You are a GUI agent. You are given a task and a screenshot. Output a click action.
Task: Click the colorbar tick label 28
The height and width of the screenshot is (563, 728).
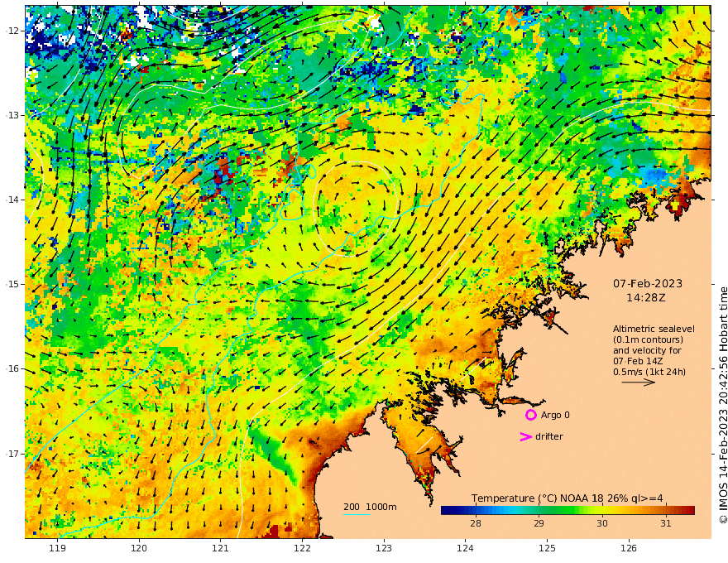pos(476,523)
